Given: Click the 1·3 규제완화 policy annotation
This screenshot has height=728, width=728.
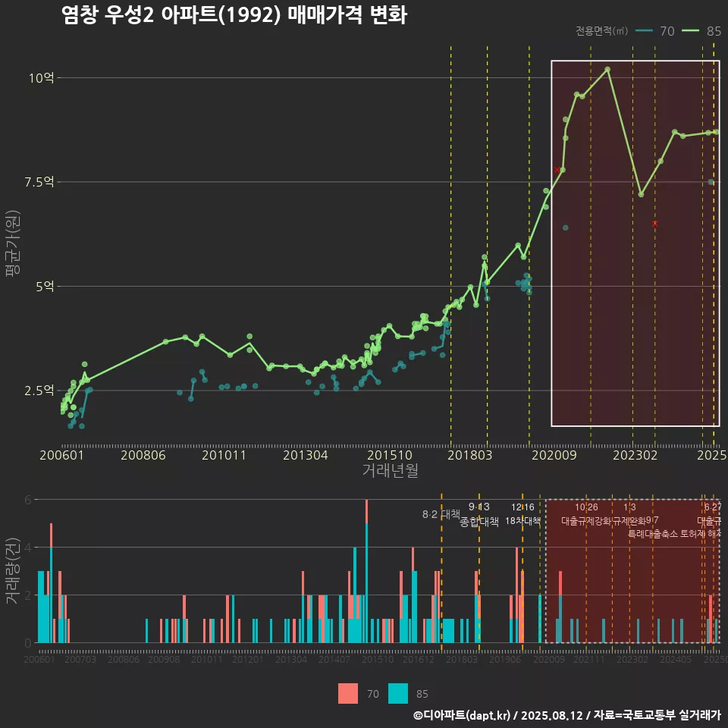Looking at the screenshot, I should (x=629, y=514).
